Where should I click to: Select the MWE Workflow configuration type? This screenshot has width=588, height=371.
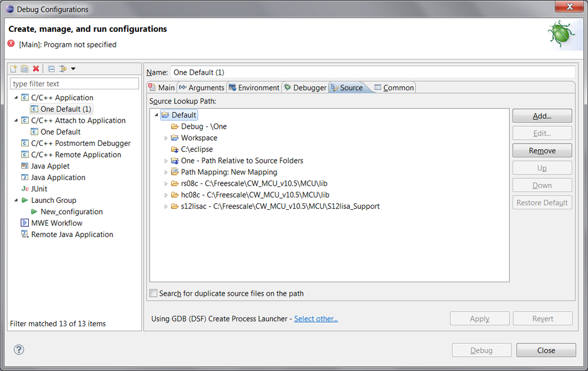tap(57, 223)
